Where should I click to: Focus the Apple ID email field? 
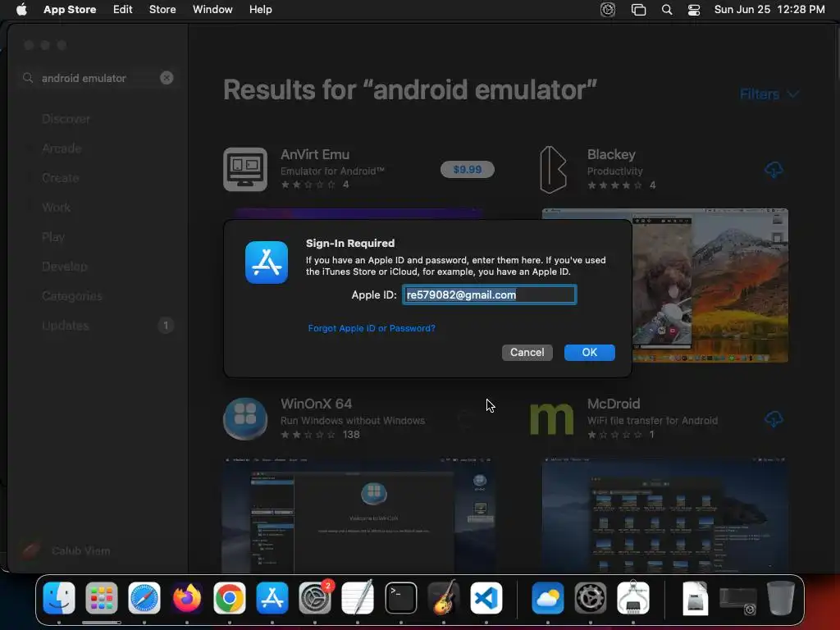pyautogui.click(x=489, y=294)
